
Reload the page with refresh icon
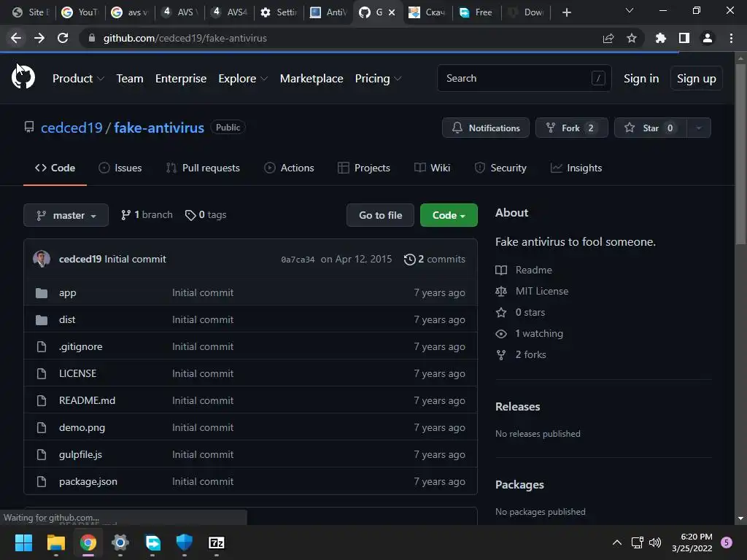click(x=63, y=38)
